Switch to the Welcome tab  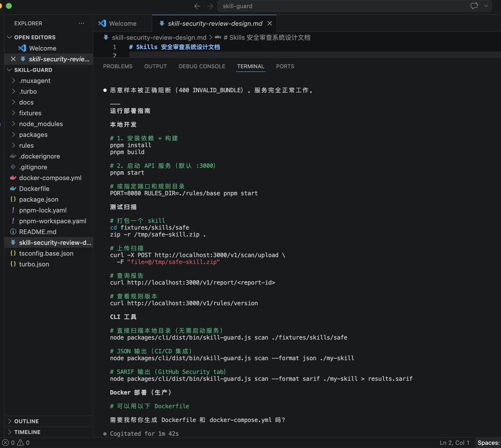click(122, 23)
